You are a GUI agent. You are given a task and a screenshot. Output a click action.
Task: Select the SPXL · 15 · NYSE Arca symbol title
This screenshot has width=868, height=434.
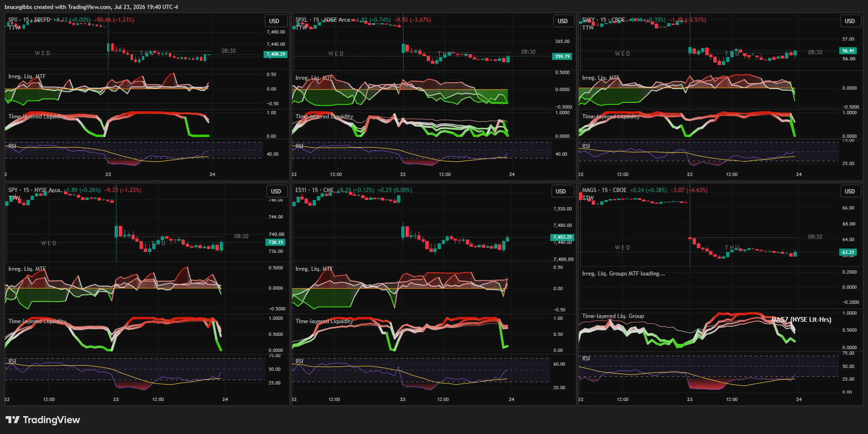322,20
